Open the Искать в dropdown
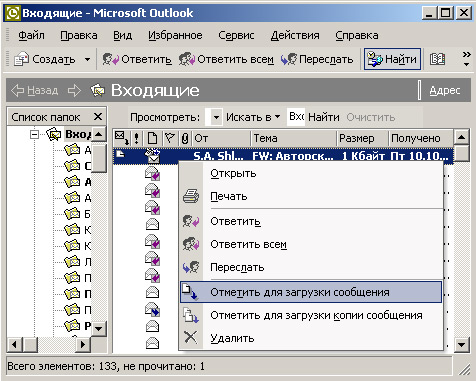This screenshot has width=476, height=381. (253, 117)
